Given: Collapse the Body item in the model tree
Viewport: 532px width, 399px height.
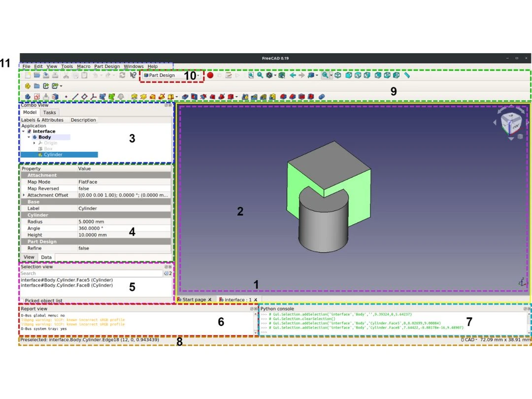Looking at the screenshot, I should 29,137.
